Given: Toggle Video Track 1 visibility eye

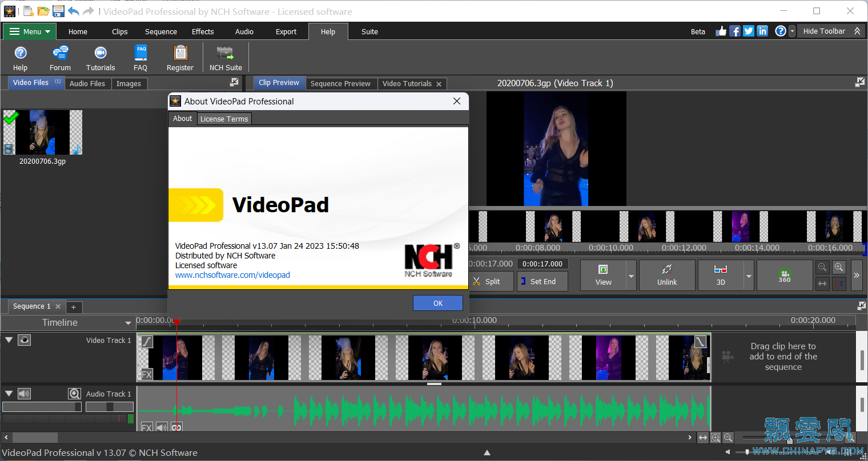Looking at the screenshot, I should point(24,340).
